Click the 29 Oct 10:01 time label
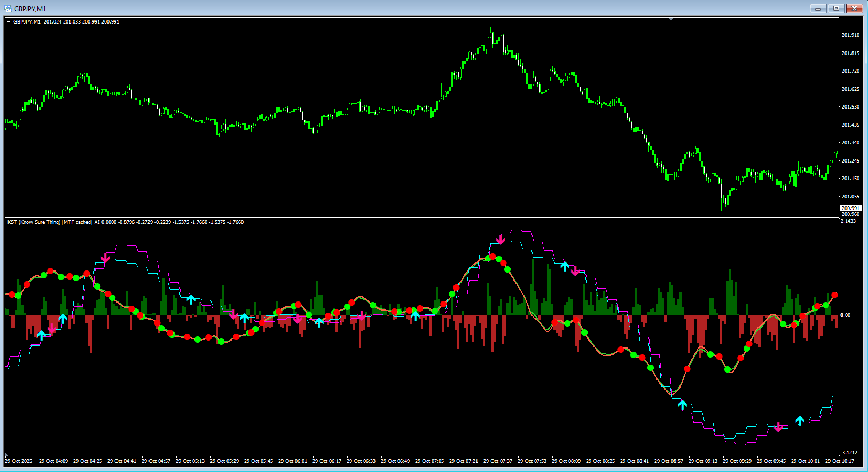This screenshot has width=868, height=472. 806,461
